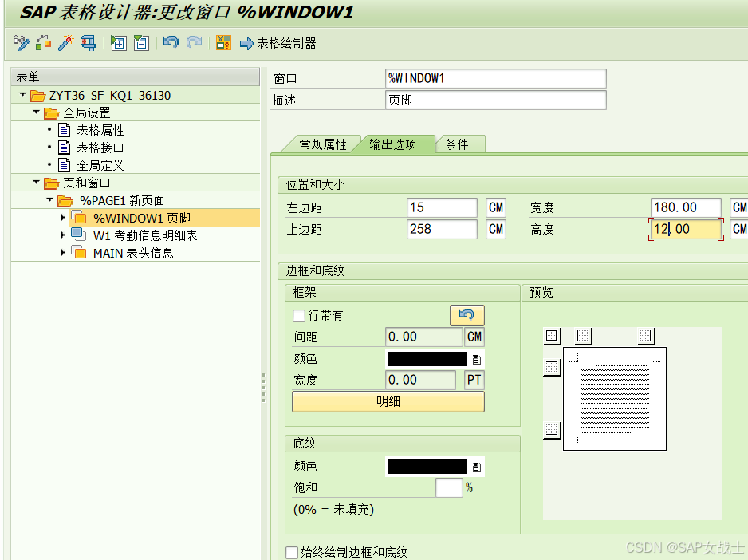Collapse the ZYT36_SF_KQ1_36130 root node
This screenshot has height=560, width=748.
pyautogui.click(x=23, y=94)
